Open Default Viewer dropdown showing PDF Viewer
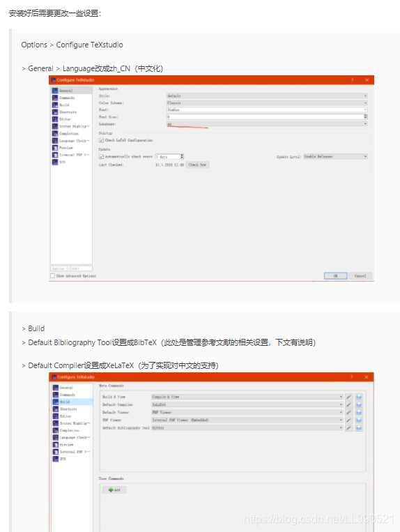This screenshot has height=532, width=400. (x=247, y=412)
